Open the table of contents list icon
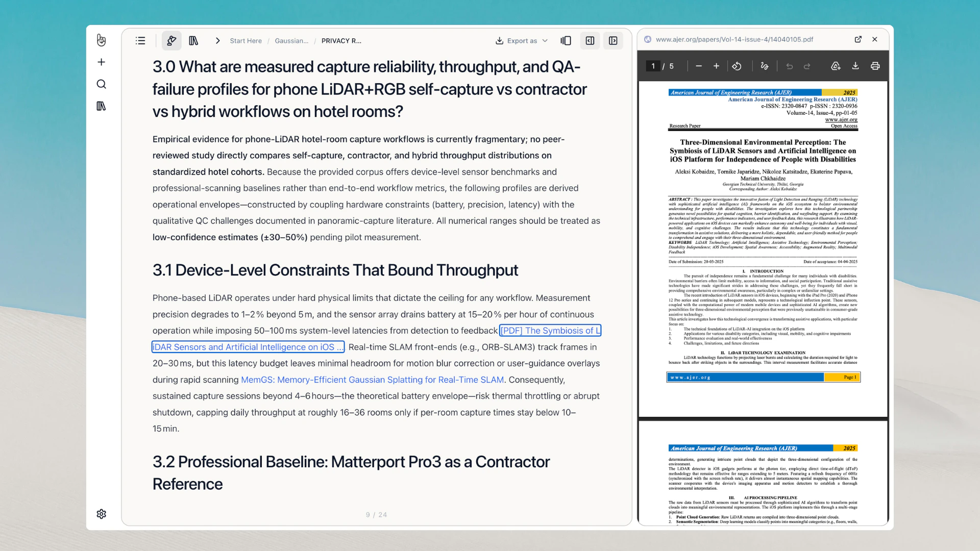This screenshot has width=980, height=551. tap(140, 41)
